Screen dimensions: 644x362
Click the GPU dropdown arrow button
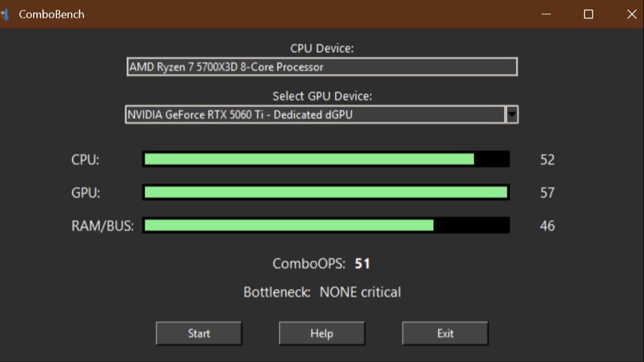pyautogui.click(x=512, y=115)
